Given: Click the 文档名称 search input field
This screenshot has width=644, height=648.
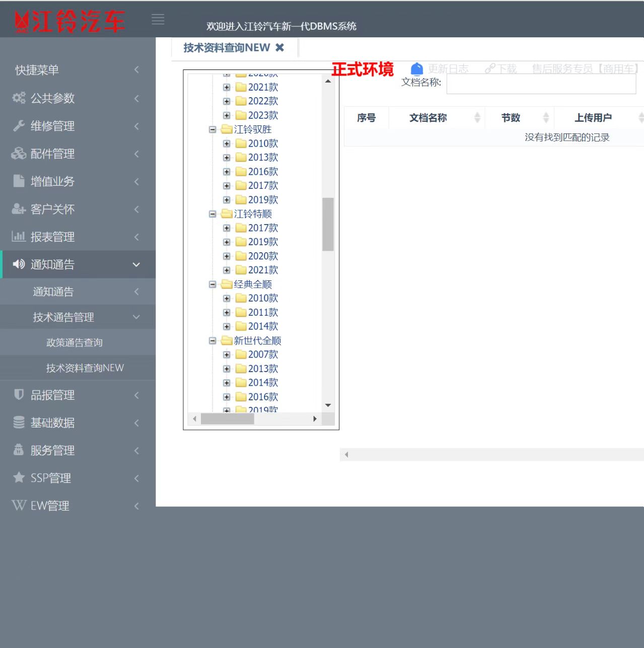Looking at the screenshot, I should coord(541,84).
